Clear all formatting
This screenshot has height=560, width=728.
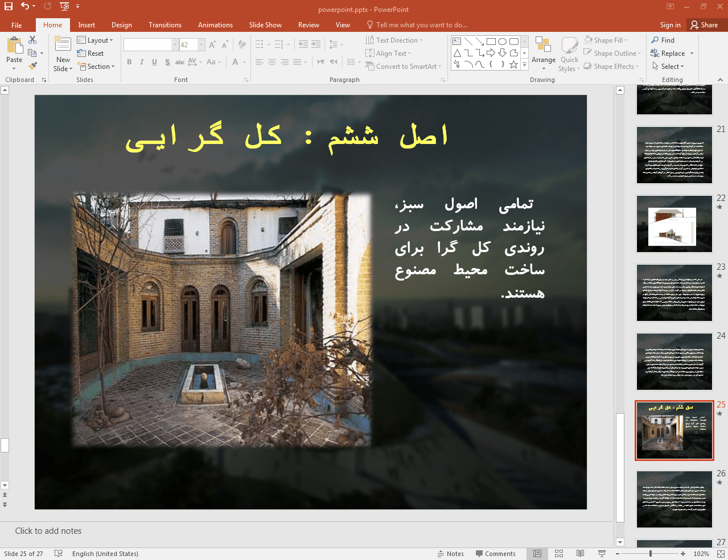(242, 44)
